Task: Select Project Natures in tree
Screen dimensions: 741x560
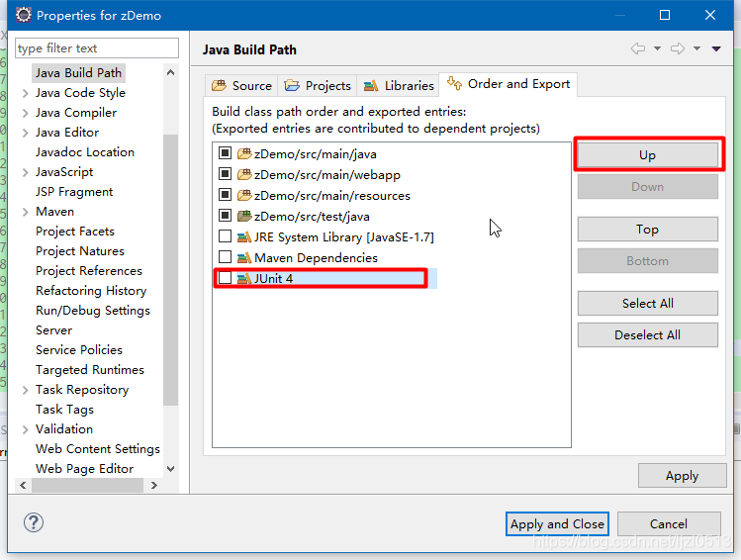Action: click(80, 251)
